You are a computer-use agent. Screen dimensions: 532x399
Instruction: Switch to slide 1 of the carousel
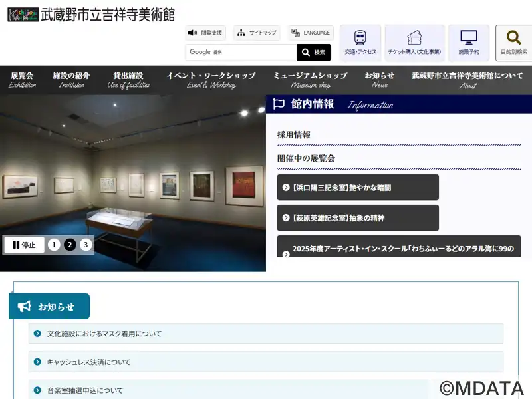[x=55, y=245]
